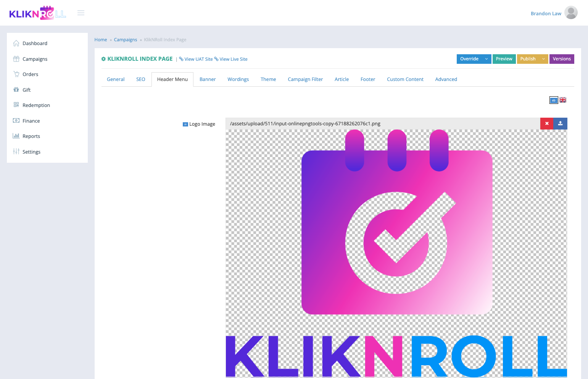The height and width of the screenshot is (379, 588).
Task: Click the Orders shopping cart icon
Action: coord(16,74)
